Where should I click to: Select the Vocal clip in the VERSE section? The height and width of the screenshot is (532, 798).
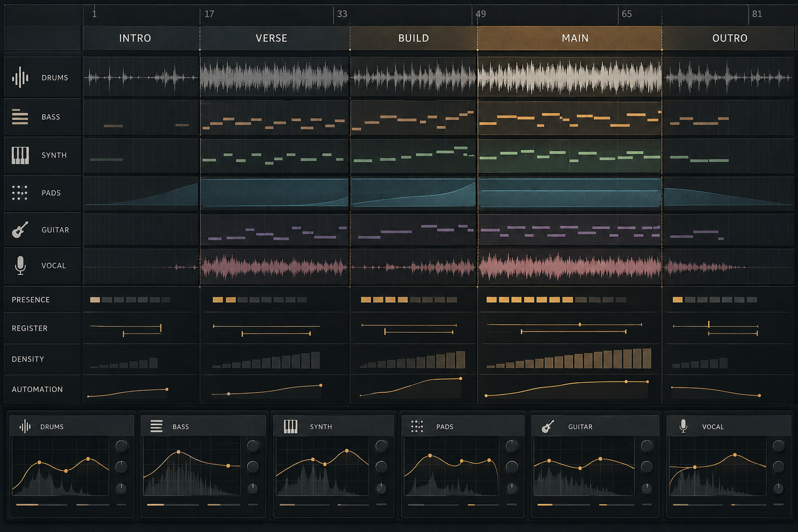tap(275, 267)
